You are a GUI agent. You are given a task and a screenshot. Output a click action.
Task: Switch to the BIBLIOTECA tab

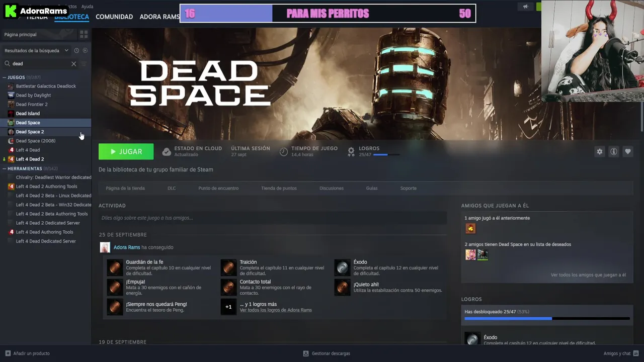click(x=72, y=17)
